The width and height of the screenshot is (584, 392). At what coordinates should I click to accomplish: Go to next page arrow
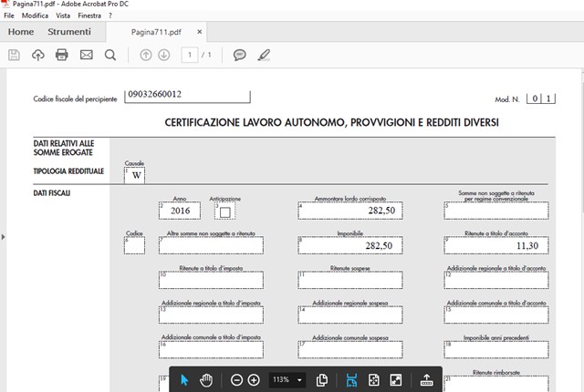pos(164,55)
